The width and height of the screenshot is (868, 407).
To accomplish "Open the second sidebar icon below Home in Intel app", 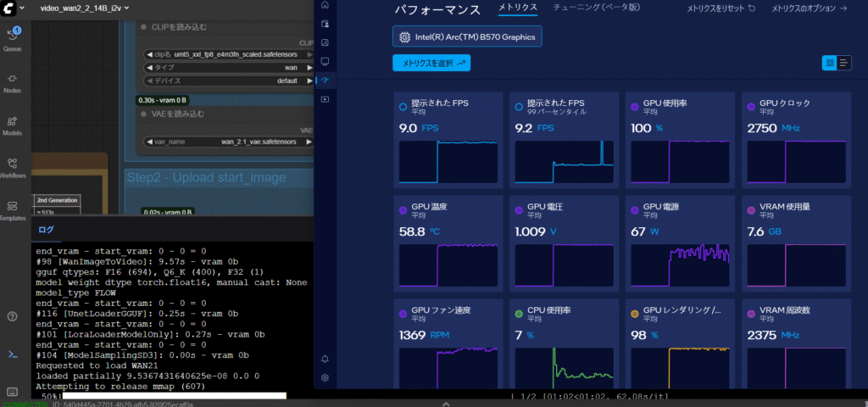I will [325, 24].
